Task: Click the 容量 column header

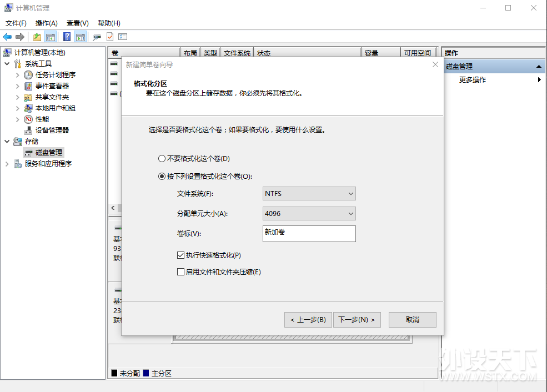Action: 380,53
